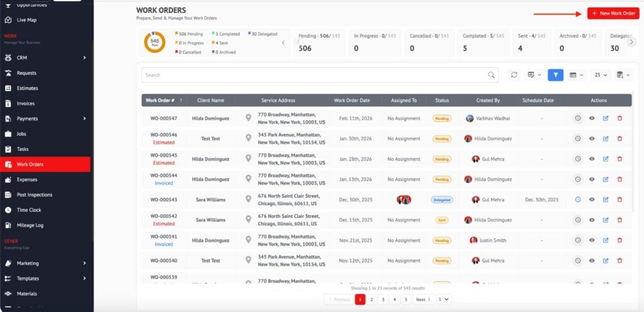Delete work order WO-000541
The image size is (644, 312).
[x=619, y=240]
